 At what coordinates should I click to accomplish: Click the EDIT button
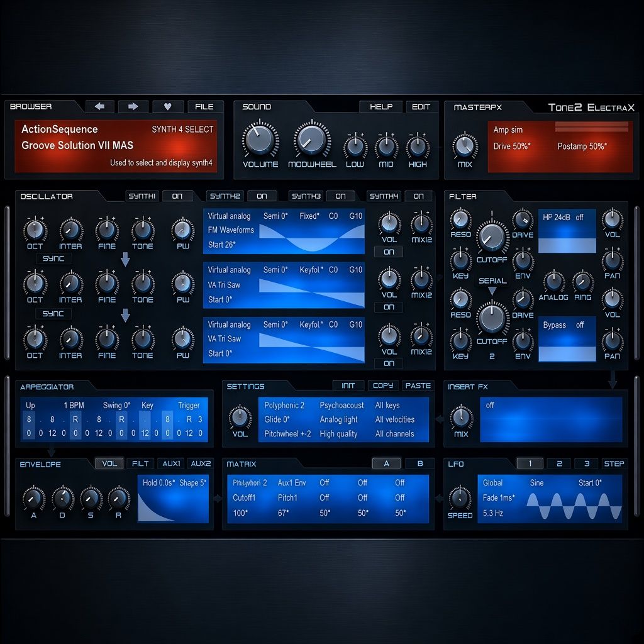point(421,107)
